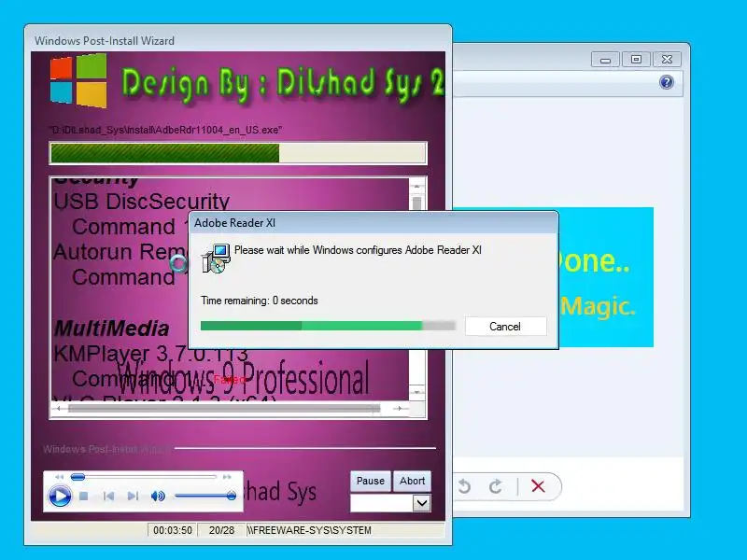
Task: Click the rewind icon above the seek bar
Action: (59, 477)
